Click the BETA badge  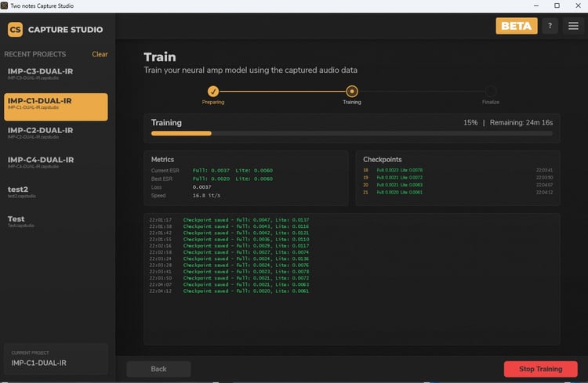(517, 26)
